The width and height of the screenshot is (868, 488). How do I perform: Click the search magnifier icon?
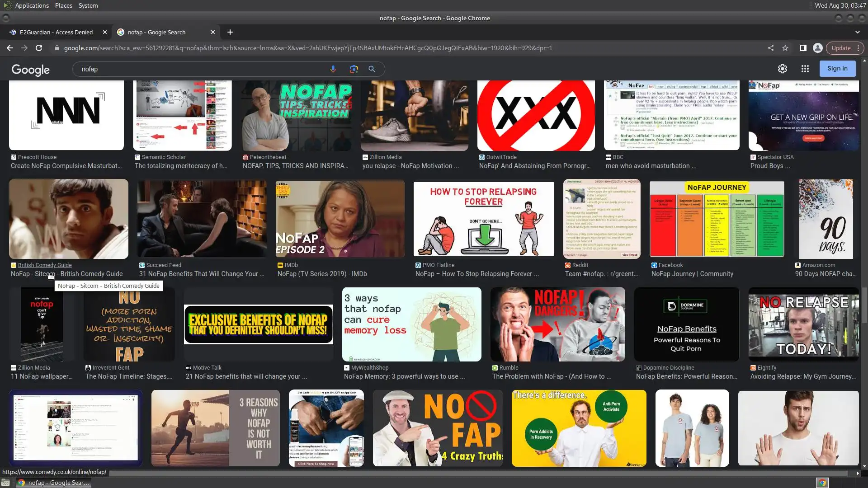tap(372, 69)
